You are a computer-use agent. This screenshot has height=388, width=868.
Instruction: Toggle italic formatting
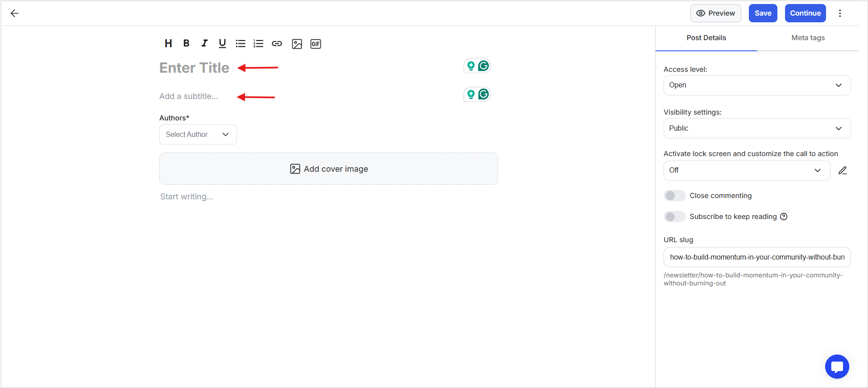[x=204, y=43]
